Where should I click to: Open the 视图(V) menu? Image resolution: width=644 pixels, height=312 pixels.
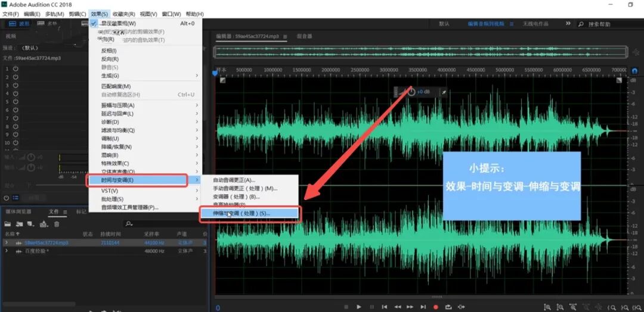(x=148, y=14)
